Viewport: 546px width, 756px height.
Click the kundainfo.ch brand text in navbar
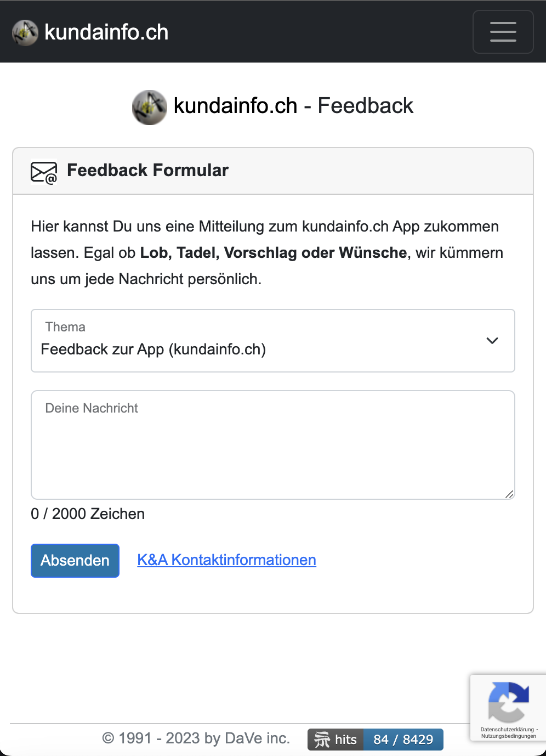(x=106, y=32)
